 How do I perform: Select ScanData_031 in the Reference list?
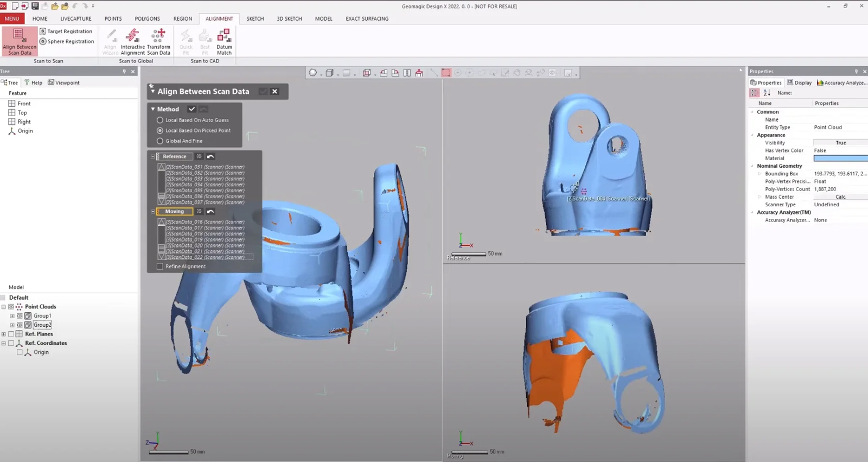point(205,167)
